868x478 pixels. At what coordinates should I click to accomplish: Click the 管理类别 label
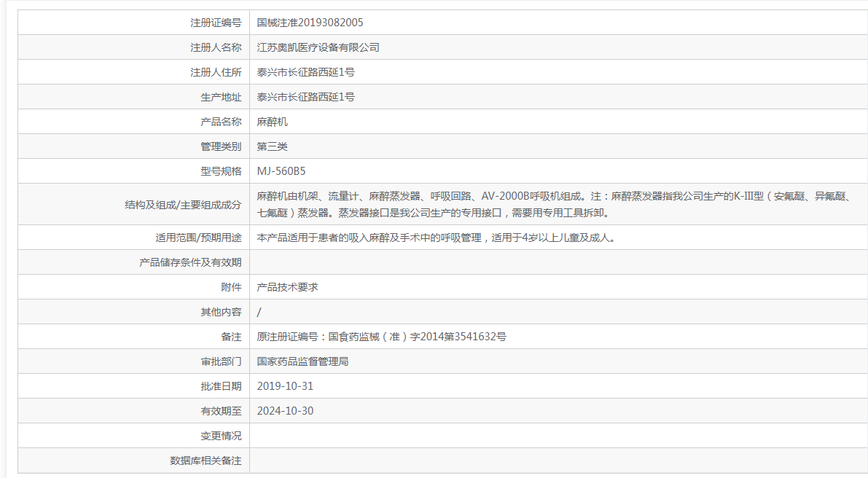click(221, 146)
